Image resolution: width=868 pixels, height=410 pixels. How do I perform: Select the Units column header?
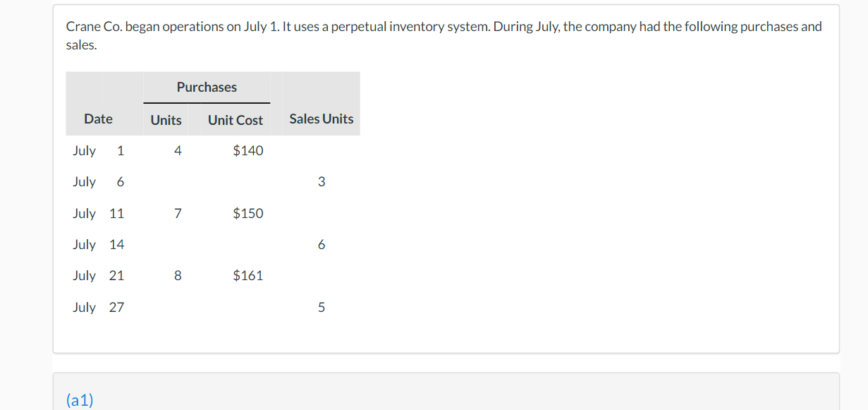(166, 121)
